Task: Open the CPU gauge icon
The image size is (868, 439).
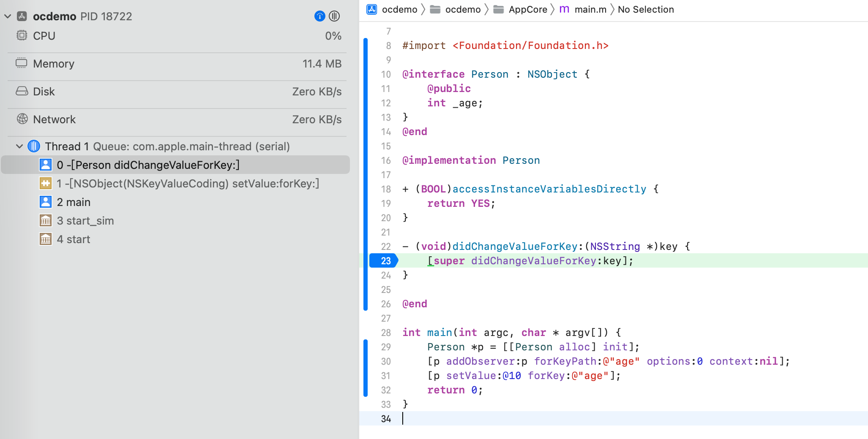Action: (22, 35)
